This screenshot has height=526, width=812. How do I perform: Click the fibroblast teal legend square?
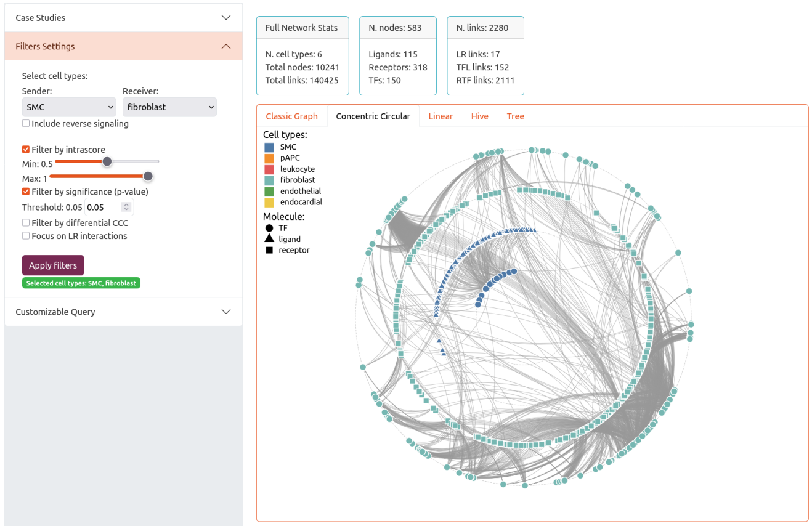click(x=269, y=180)
